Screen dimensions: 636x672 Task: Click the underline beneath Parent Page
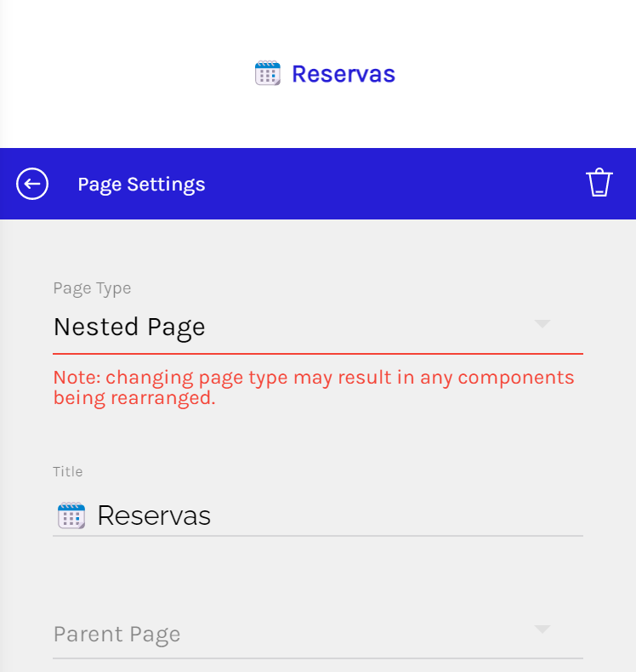(317, 658)
